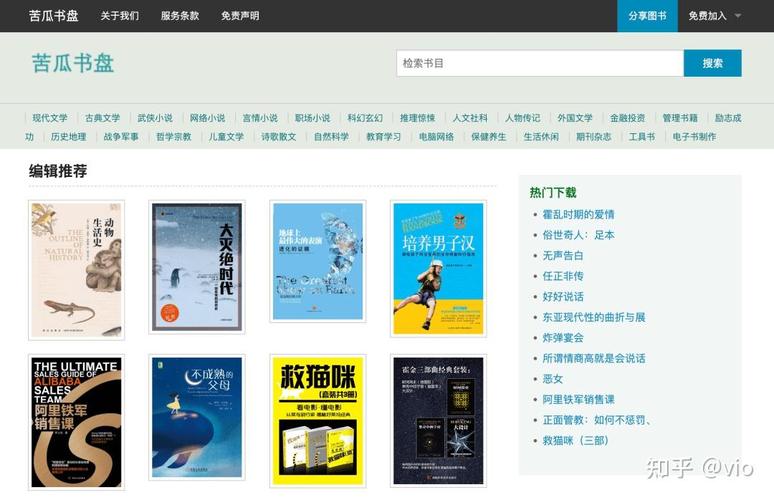This screenshot has height=500, width=774.
Task: Open 服务条款 in top navigation
Action: (180, 16)
